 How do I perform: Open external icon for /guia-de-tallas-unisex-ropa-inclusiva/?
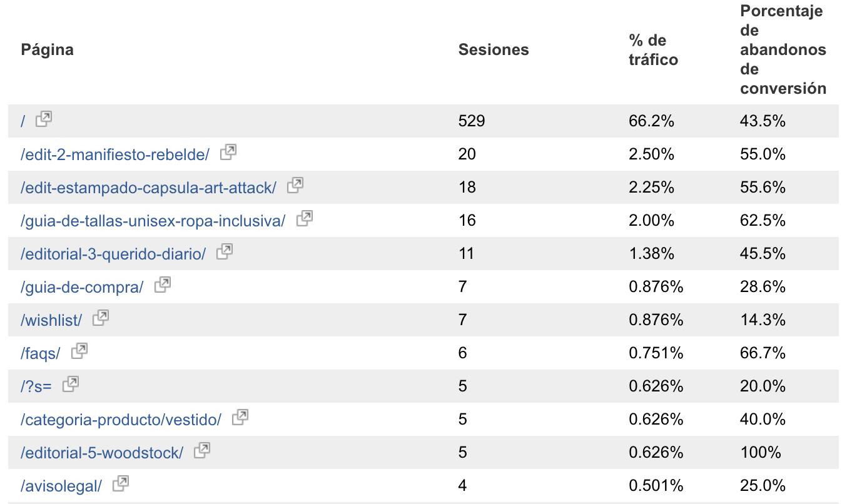pyautogui.click(x=305, y=218)
